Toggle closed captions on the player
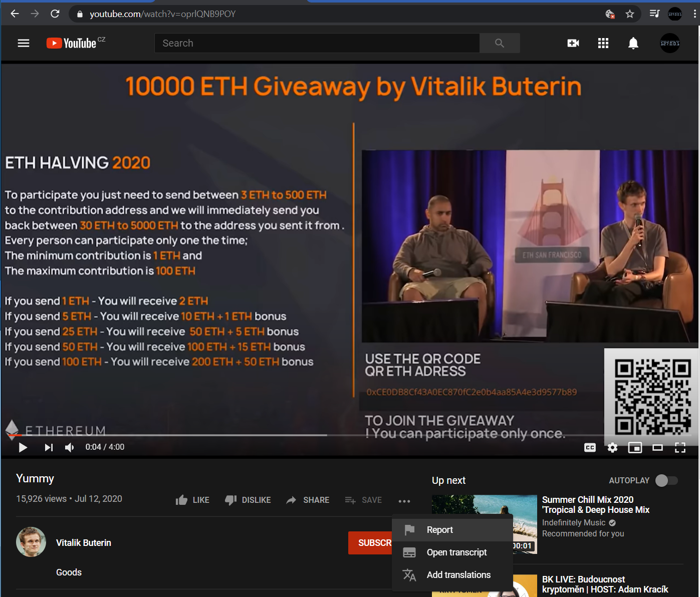Screen dimensions: 700x597 tap(590, 447)
